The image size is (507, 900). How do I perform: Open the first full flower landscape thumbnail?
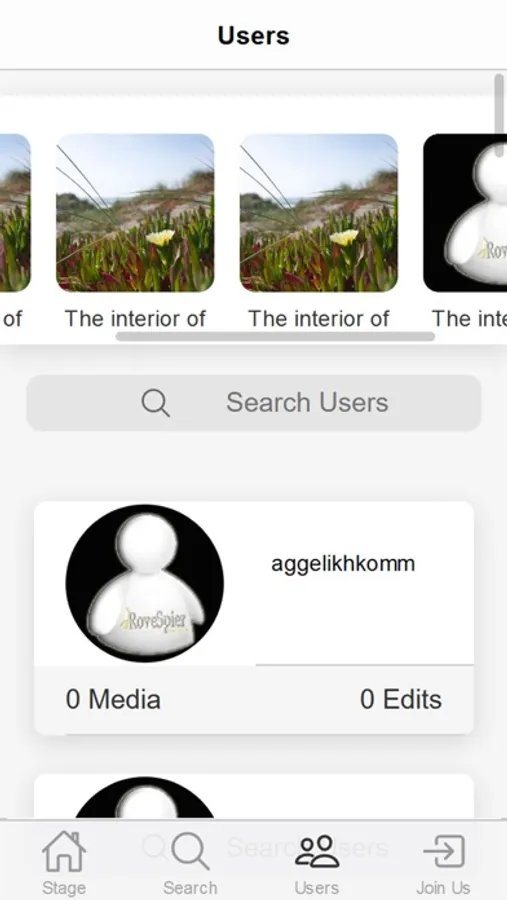[135, 213]
